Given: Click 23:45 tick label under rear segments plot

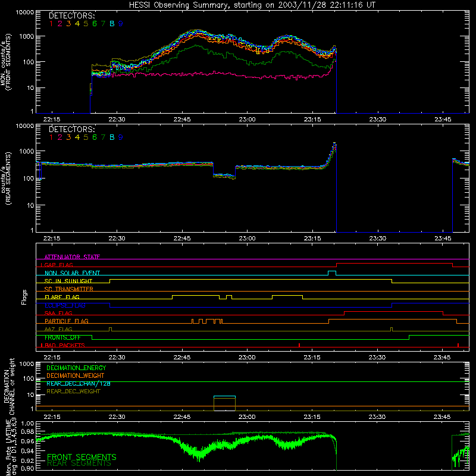Looking at the screenshot, I should coord(443,239).
